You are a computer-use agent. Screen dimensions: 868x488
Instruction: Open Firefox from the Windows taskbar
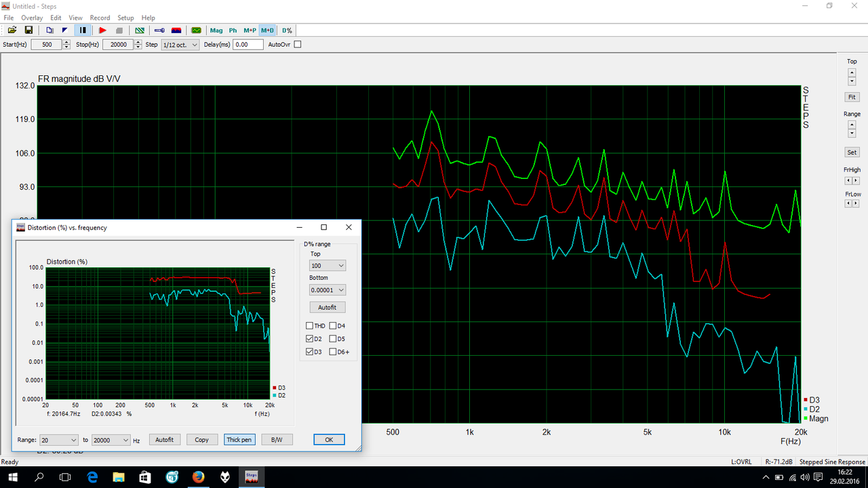198,477
